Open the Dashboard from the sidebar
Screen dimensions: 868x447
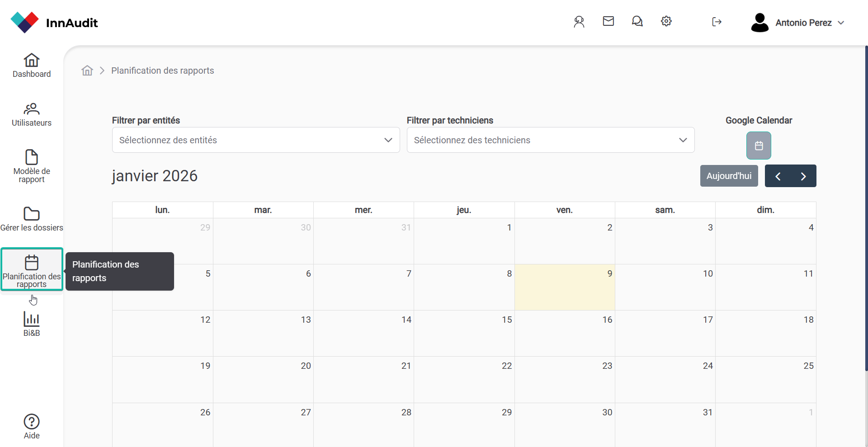32,66
